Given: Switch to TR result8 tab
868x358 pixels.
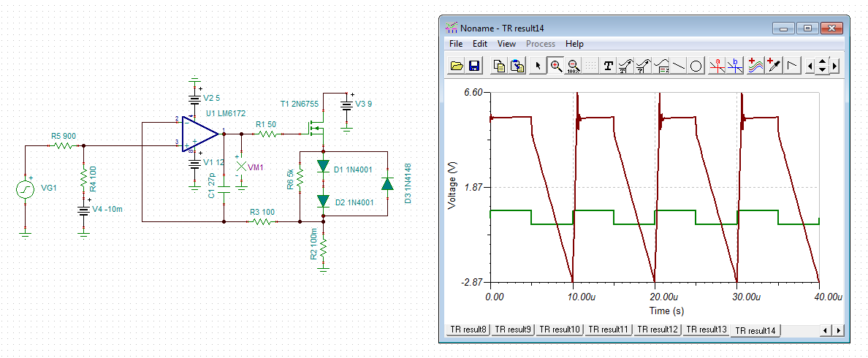Looking at the screenshot, I should 468,330.
